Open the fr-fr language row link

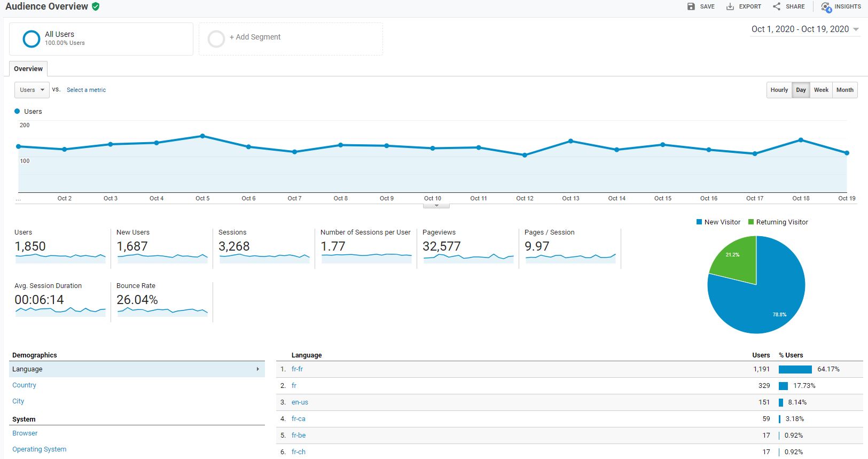point(297,369)
